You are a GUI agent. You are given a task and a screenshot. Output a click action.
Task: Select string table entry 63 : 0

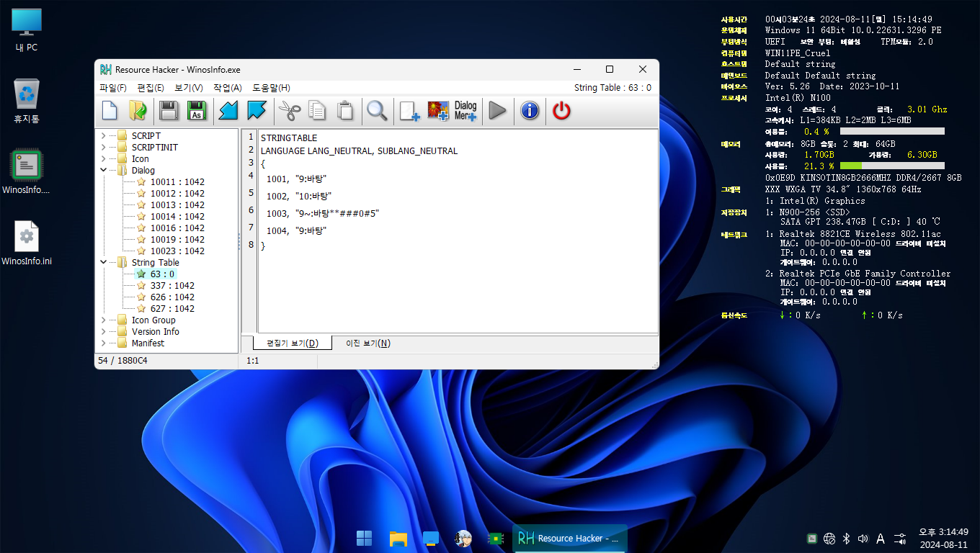pos(162,274)
